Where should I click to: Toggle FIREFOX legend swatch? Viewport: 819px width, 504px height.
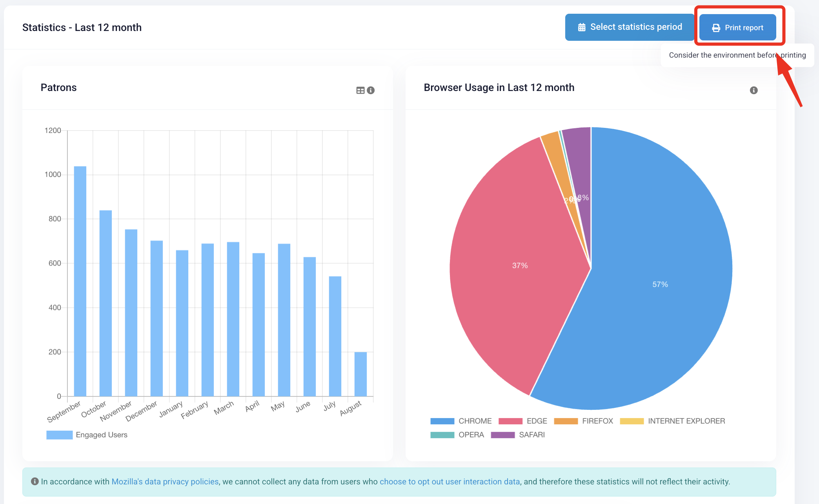pyautogui.click(x=566, y=421)
